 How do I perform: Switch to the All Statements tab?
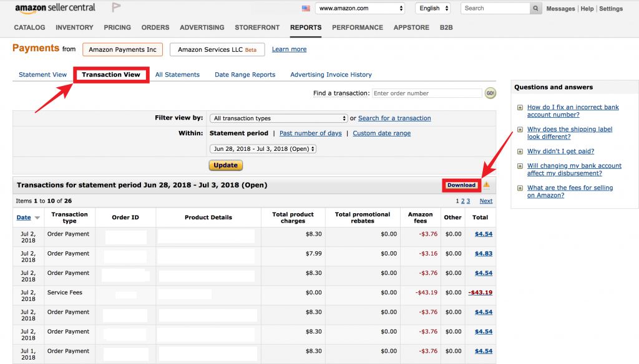click(x=177, y=75)
